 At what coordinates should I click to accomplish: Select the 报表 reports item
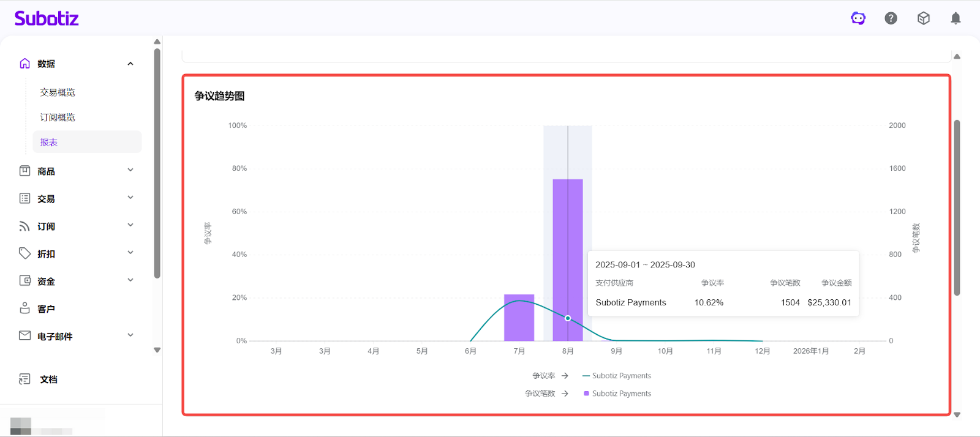(x=49, y=142)
